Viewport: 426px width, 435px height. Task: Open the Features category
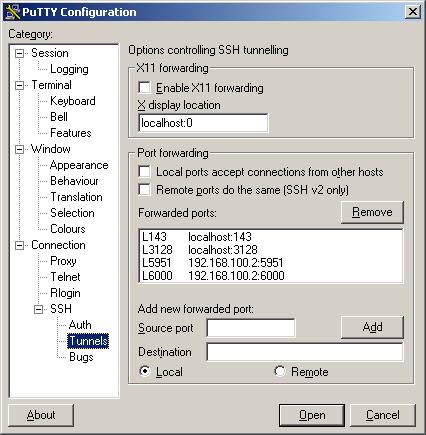pos(71,133)
